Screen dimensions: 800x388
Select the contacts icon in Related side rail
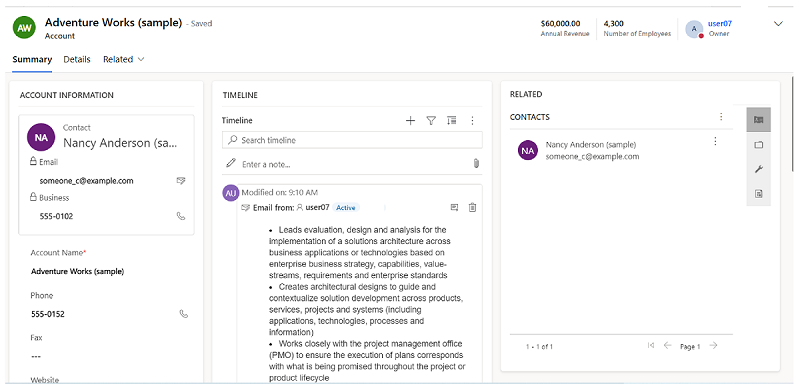[759, 120]
